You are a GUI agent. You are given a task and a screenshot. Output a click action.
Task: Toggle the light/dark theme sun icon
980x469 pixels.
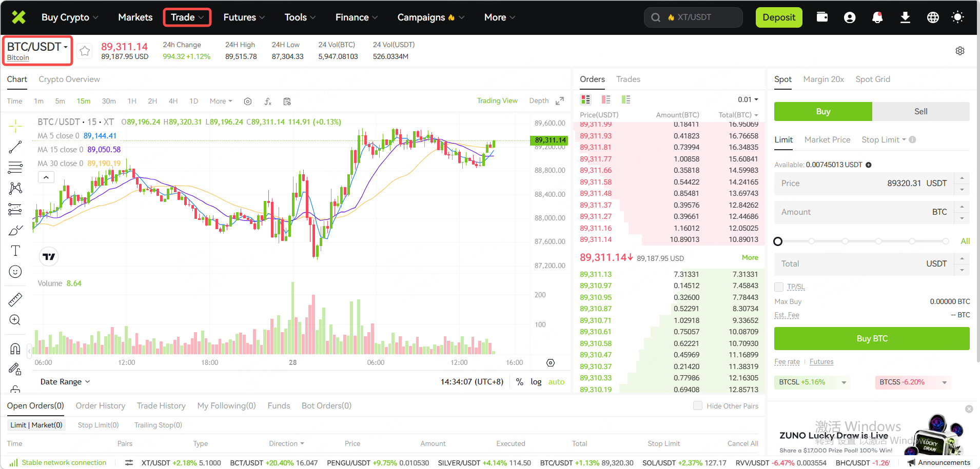click(x=957, y=17)
